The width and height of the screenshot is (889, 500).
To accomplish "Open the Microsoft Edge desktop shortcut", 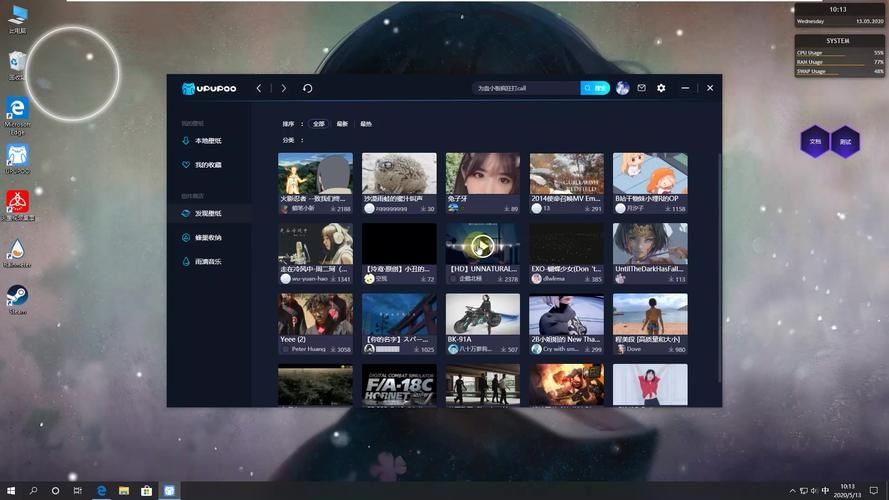I will click(17, 116).
